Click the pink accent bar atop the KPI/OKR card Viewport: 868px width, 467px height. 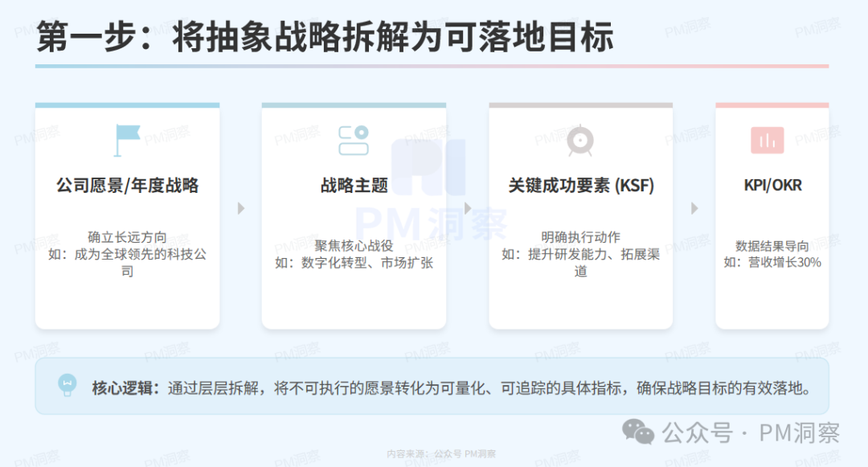click(772, 104)
